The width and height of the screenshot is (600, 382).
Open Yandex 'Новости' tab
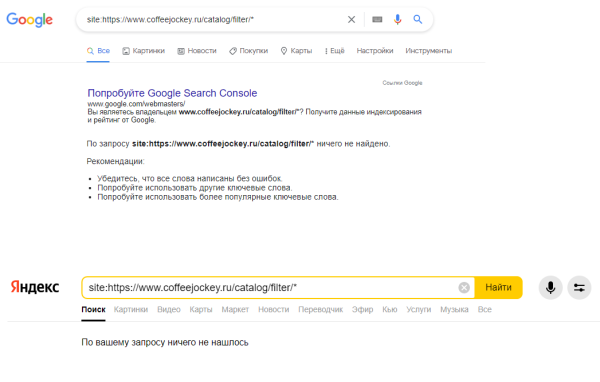point(274,310)
